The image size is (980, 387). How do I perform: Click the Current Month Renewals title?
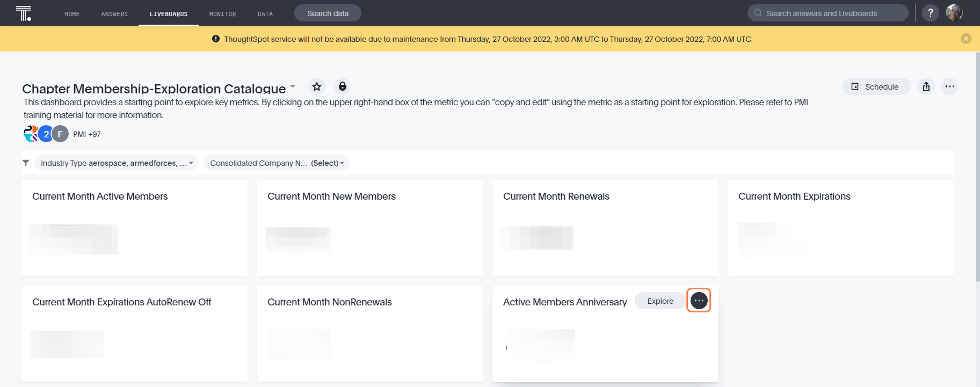click(x=556, y=196)
